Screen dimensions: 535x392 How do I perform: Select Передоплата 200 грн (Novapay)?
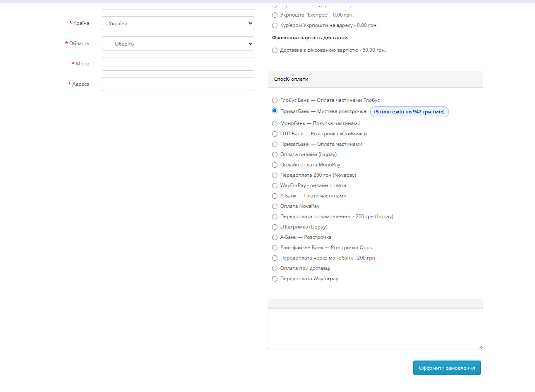[275, 175]
